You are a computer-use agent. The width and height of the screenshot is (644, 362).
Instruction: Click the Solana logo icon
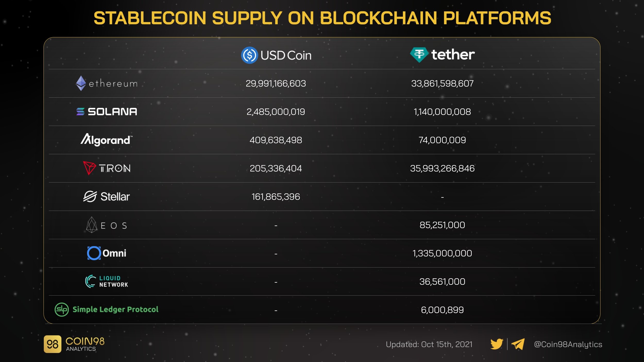80,111
